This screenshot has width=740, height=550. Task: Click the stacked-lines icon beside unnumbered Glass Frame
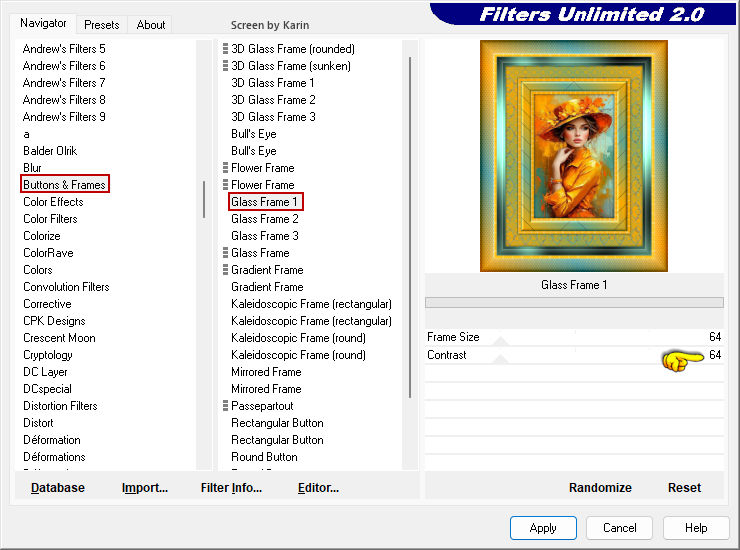(x=226, y=253)
